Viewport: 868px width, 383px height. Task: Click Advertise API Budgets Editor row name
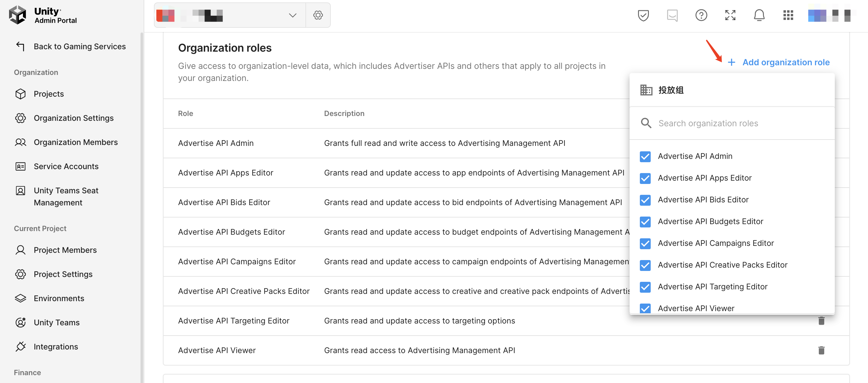(231, 232)
